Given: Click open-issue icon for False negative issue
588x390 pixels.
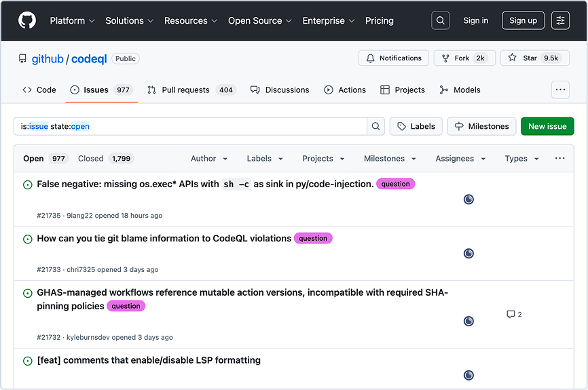Looking at the screenshot, I should pyautogui.click(x=28, y=184).
